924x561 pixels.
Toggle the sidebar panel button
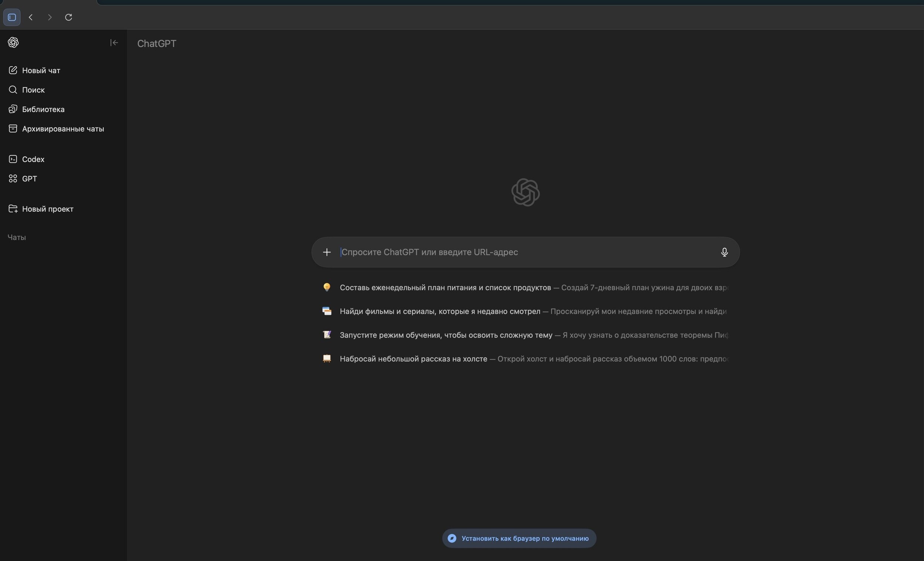click(11, 17)
